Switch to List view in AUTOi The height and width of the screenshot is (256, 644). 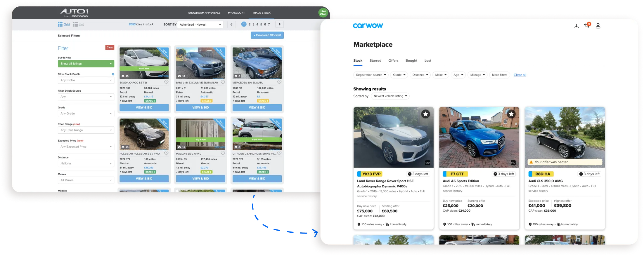point(78,25)
